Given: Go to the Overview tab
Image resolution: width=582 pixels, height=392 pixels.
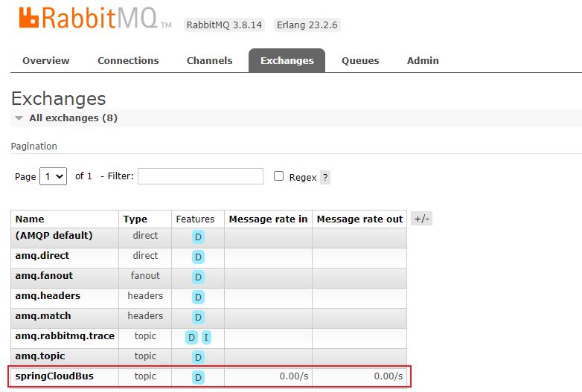Looking at the screenshot, I should pyautogui.click(x=46, y=60).
